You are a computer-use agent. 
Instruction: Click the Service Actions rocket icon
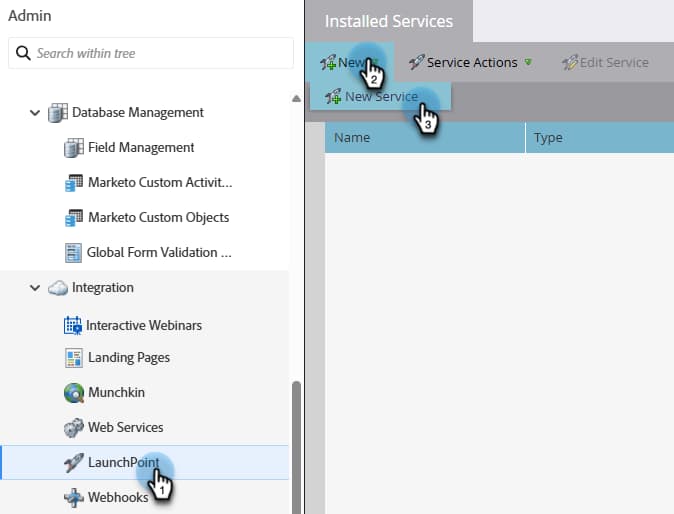coord(417,62)
